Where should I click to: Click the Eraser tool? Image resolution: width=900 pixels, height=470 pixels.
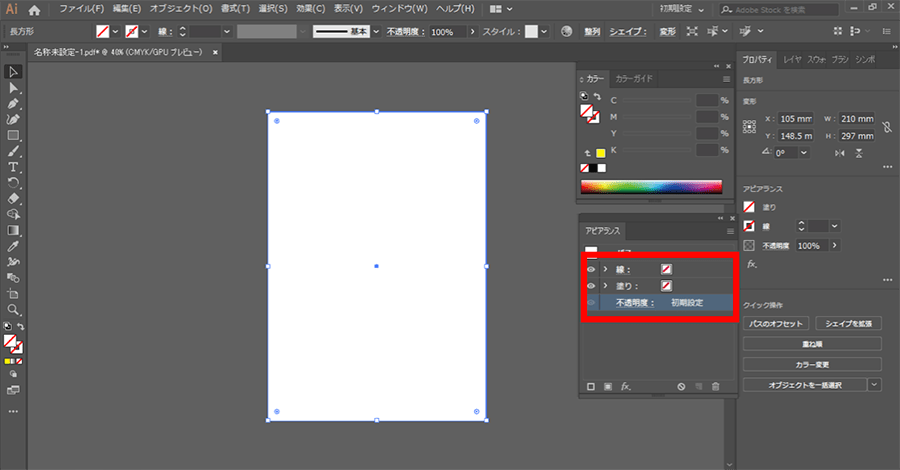(14, 198)
